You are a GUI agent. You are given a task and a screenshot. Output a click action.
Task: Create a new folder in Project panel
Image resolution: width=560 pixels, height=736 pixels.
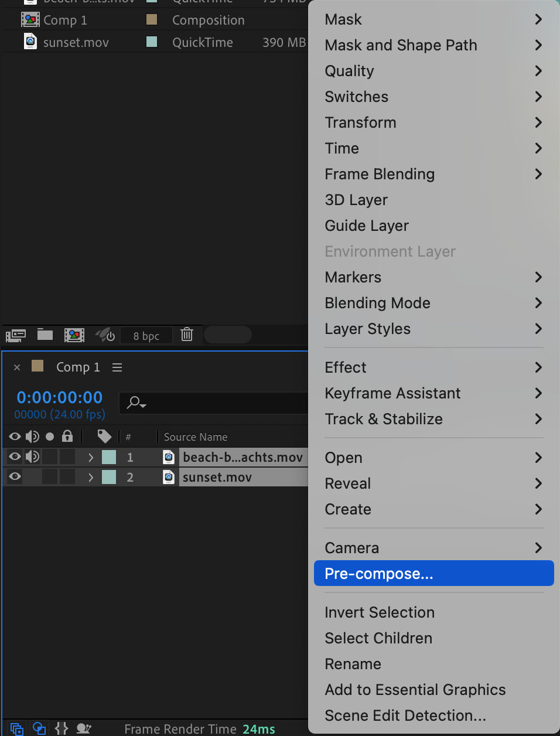[x=45, y=335]
